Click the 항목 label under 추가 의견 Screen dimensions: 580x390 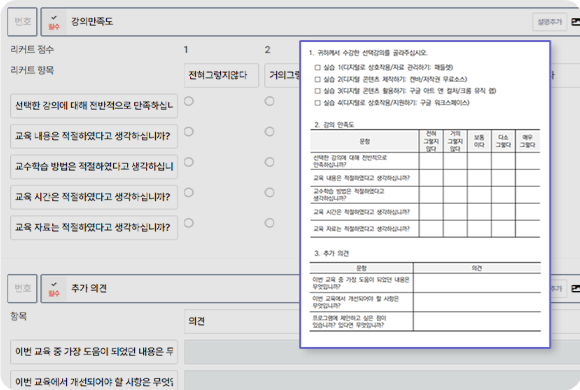coord(18,316)
